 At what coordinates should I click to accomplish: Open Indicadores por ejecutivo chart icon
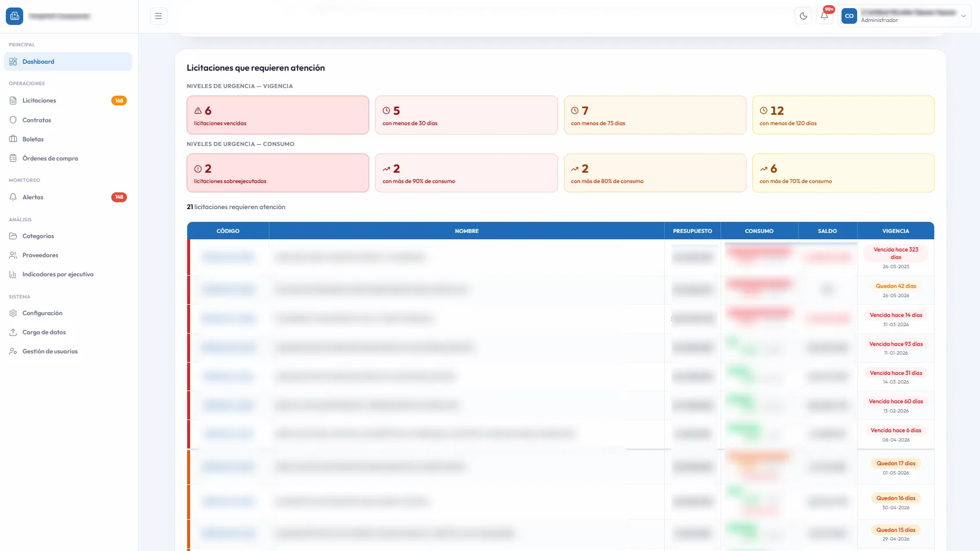[x=13, y=274]
